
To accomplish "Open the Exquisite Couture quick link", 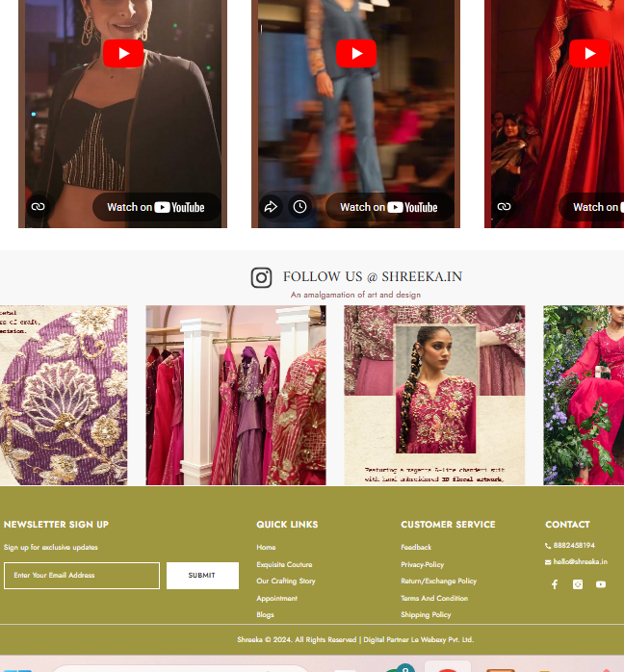I will click(x=284, y=564).
